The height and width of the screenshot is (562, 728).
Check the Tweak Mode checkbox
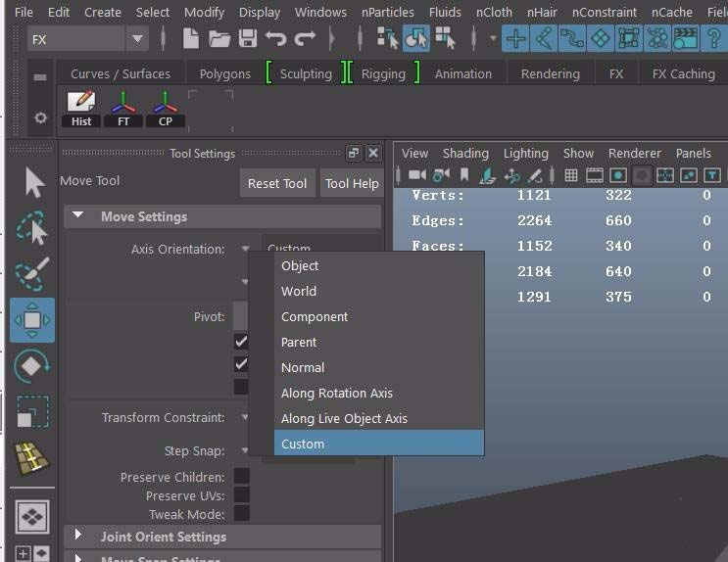(x=241, y=514)
